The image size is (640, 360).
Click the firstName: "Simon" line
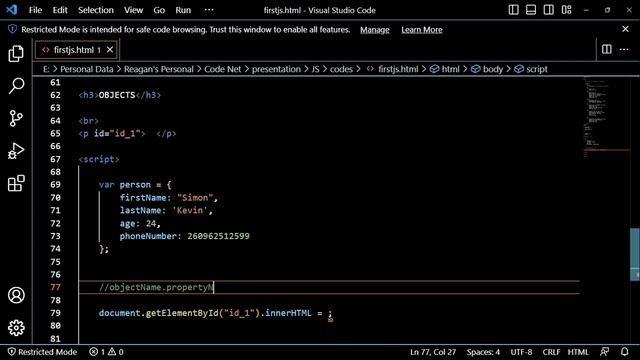point(169,198)
